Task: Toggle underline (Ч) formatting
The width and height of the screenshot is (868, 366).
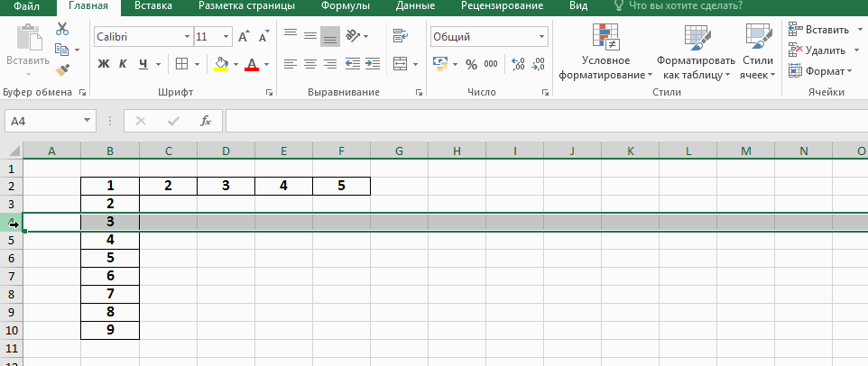Action: (143, 64)
